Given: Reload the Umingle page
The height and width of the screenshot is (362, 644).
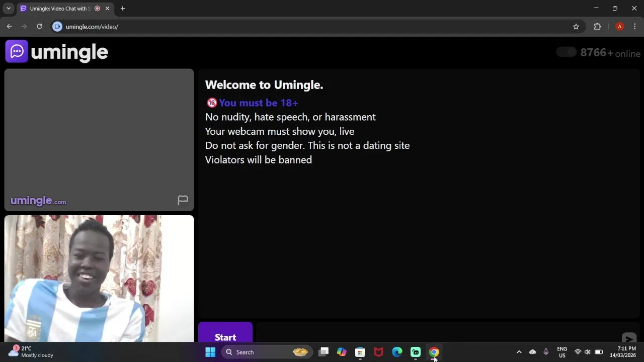Looking at the screenshot, I should [39, 27].
